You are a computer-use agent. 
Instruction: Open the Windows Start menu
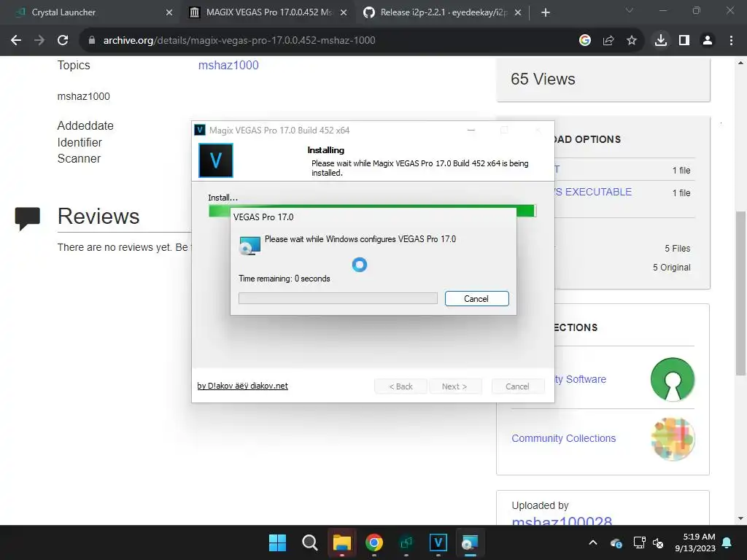tap(277, 542)
